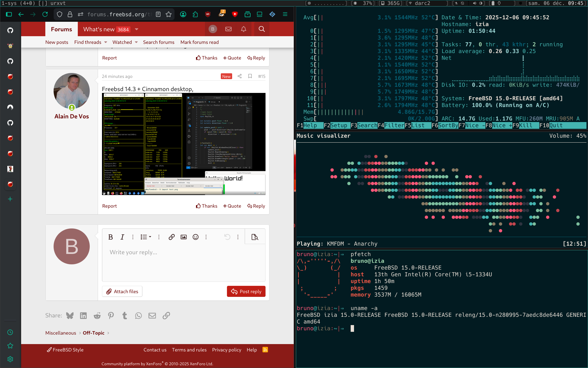Expand the What's new dropdown arrow
This screenshot has height=368, width=588.
point(137,29)
